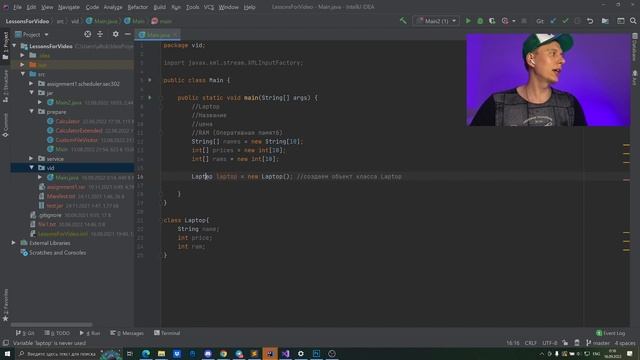Image resolution: width=640 pixels, height=360 pixels.
Task: Click breadcrumb LessonsForVideo in navigation bar
Action: (x=27, y=21)
